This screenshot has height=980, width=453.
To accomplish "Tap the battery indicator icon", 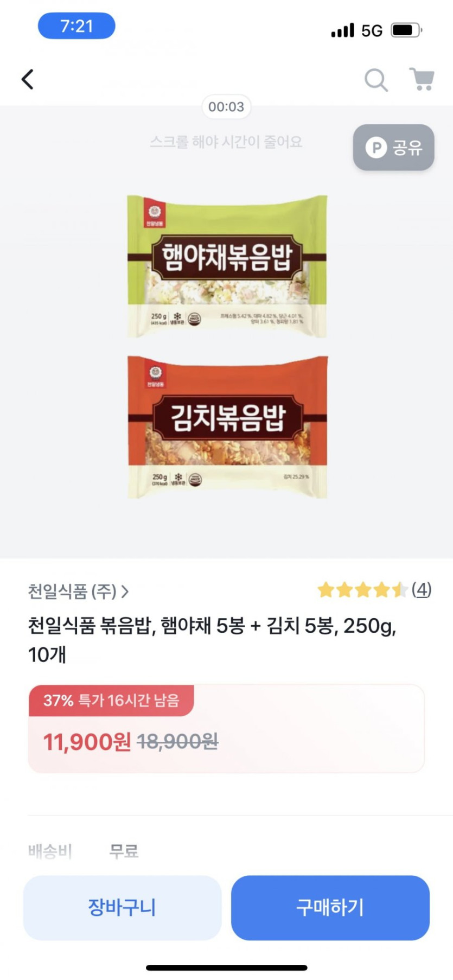I will tap(406, 30).
